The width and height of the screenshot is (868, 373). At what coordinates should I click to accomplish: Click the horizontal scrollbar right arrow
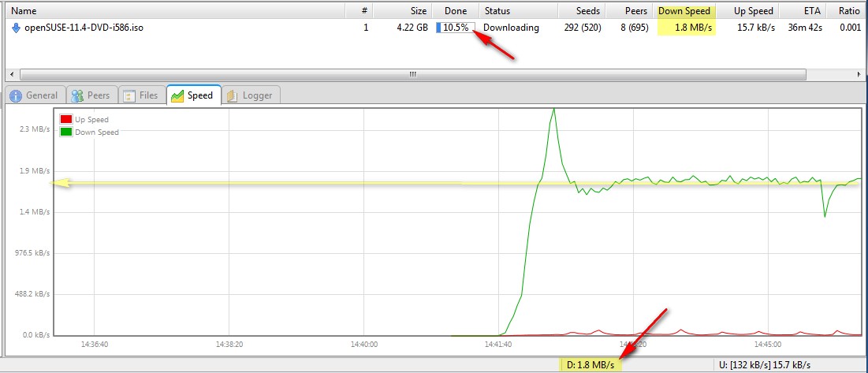859,74
